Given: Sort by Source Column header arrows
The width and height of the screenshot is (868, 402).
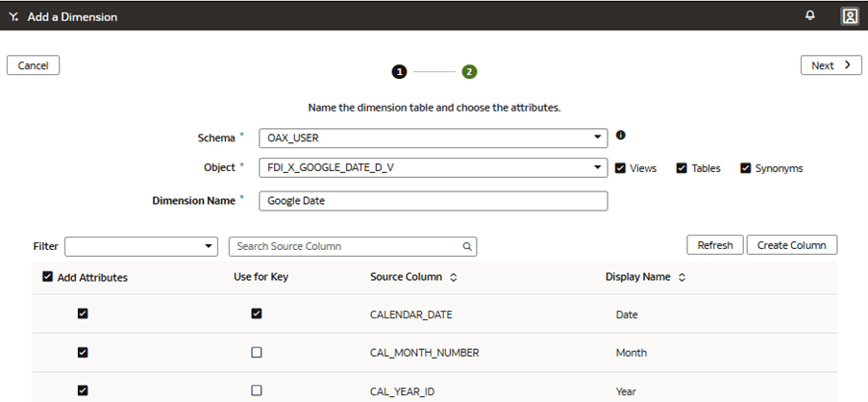Looking at the screenshot, I should click(454, 277).
